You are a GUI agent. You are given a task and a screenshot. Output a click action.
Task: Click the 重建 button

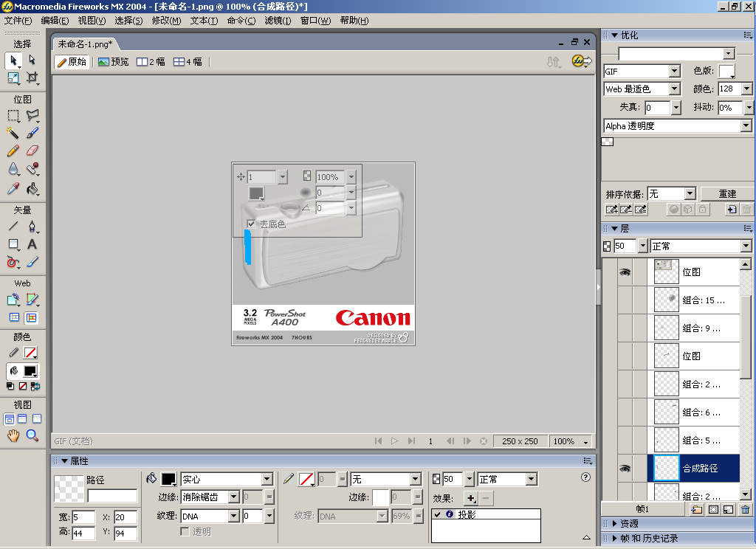727,194
